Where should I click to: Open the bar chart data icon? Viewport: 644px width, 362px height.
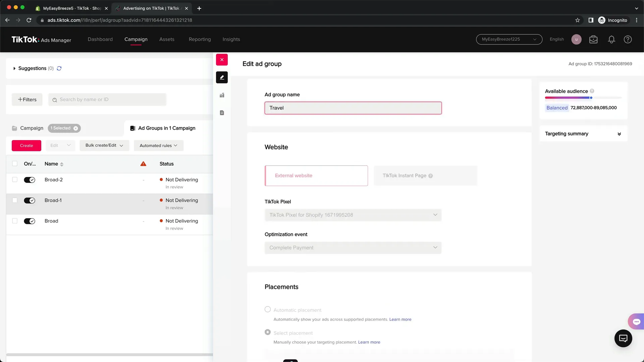click(x=222, y=95)
